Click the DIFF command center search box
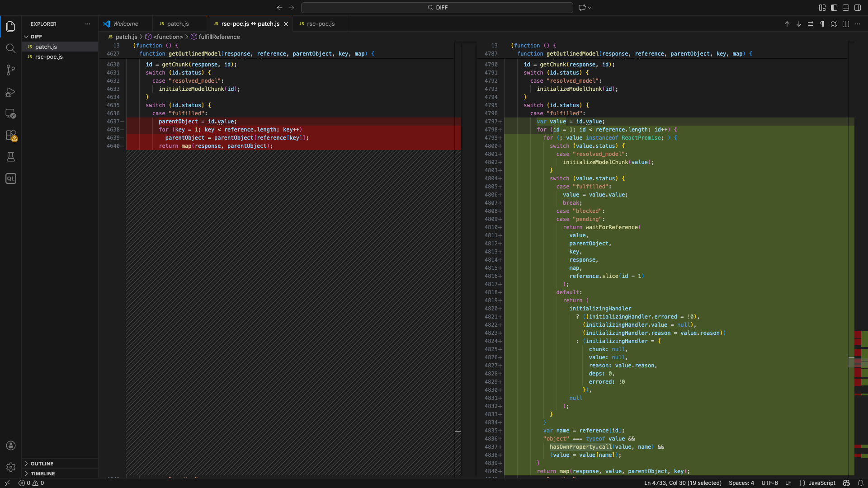Image resolution: width=868 pixels, height=488 pixels. pyautogui.click(x=437, y=8)
